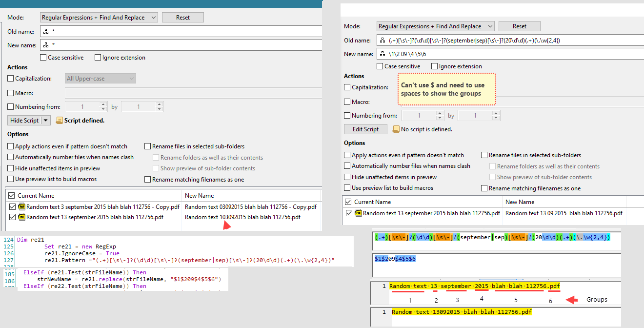Click into the Macro text field
The width and height of the screenshot is (644, 328).
click(193, 93)
